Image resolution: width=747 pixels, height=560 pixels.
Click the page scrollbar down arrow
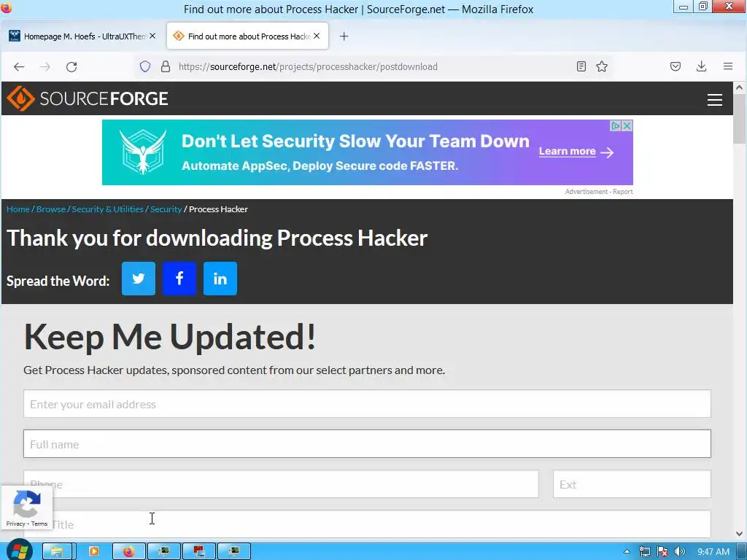(740, 534)
